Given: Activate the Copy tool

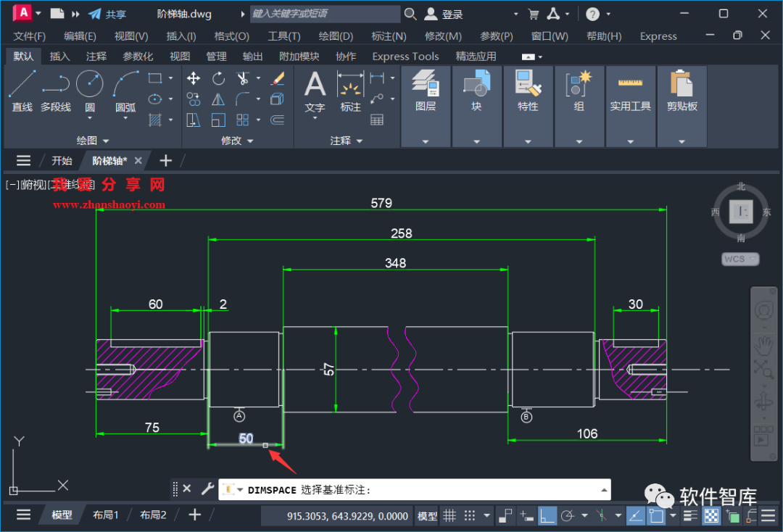Looking at the screenshot, I should [x=194, y=99].
